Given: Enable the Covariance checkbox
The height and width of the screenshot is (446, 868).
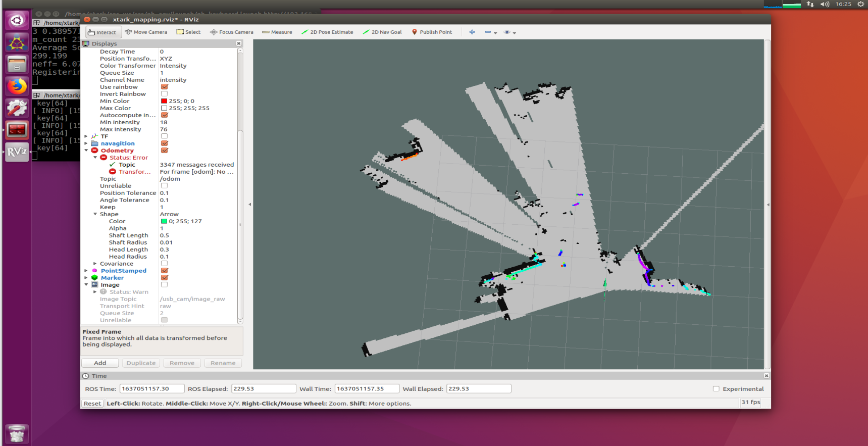Looking at the screenshot, I should pos(164,264).
